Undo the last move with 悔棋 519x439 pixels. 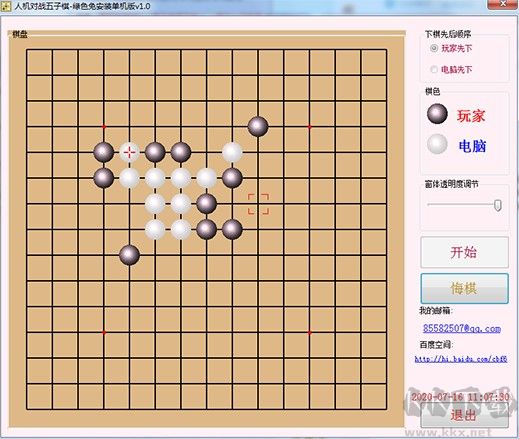(x=465, y=288)
